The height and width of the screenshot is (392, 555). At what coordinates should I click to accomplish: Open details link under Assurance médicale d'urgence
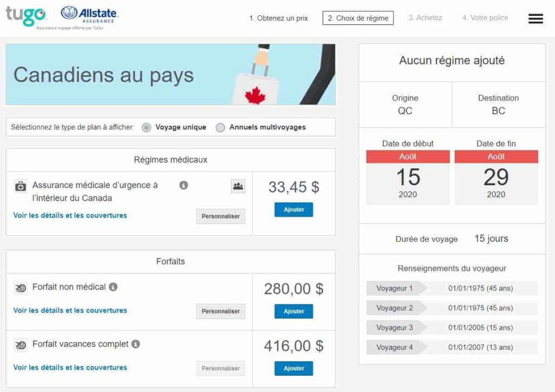click(70, 215)
